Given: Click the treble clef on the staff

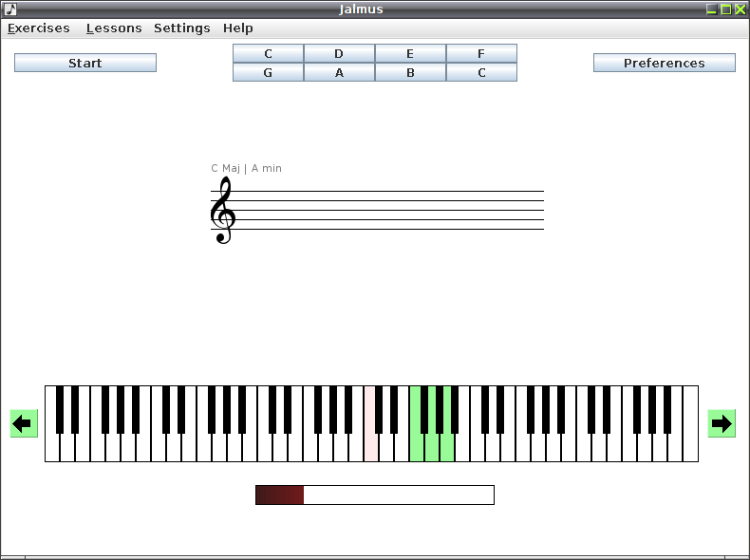Looking at the screenshot, I should point(223,210).
